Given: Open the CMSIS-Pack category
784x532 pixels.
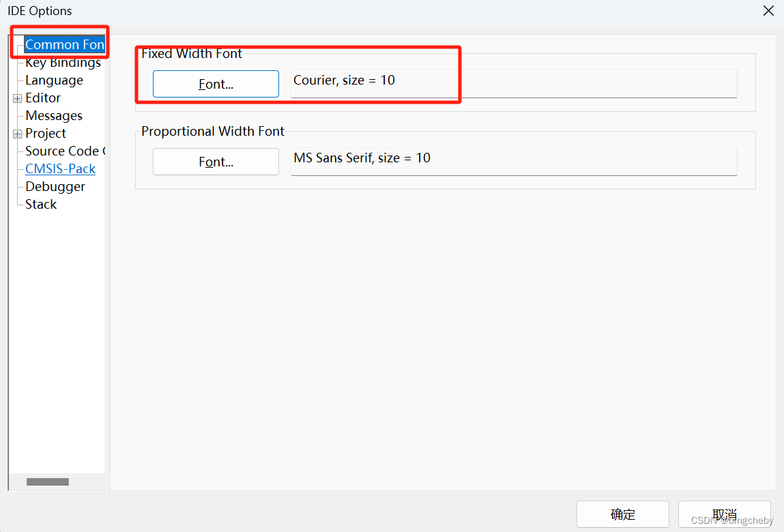Looking at the screenshot, I should tap(61, 169).
